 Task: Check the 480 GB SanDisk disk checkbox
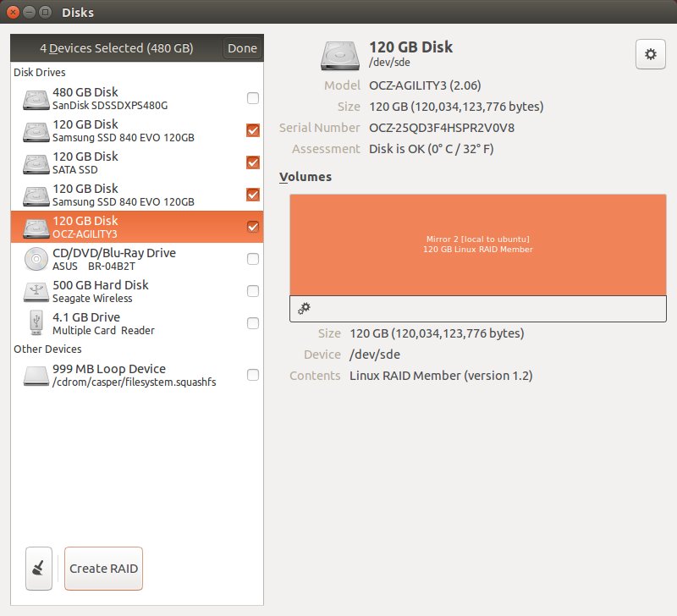point(253,98)
